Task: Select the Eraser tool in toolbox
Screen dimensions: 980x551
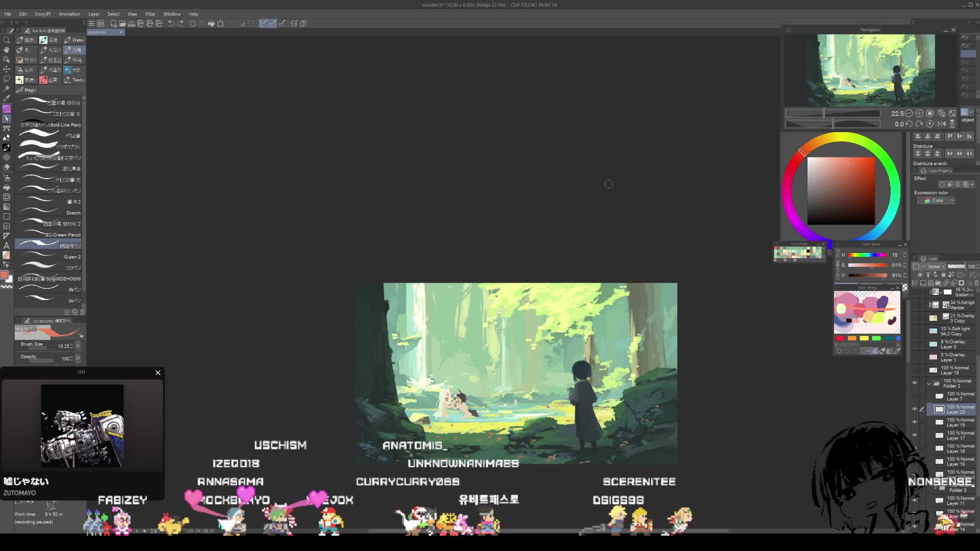Action: pyautogui.click(x=7, y=167)
